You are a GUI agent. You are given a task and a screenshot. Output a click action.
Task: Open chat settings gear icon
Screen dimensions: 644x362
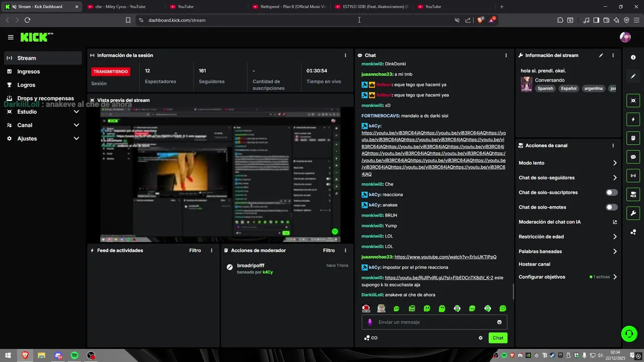coord(480,338)
